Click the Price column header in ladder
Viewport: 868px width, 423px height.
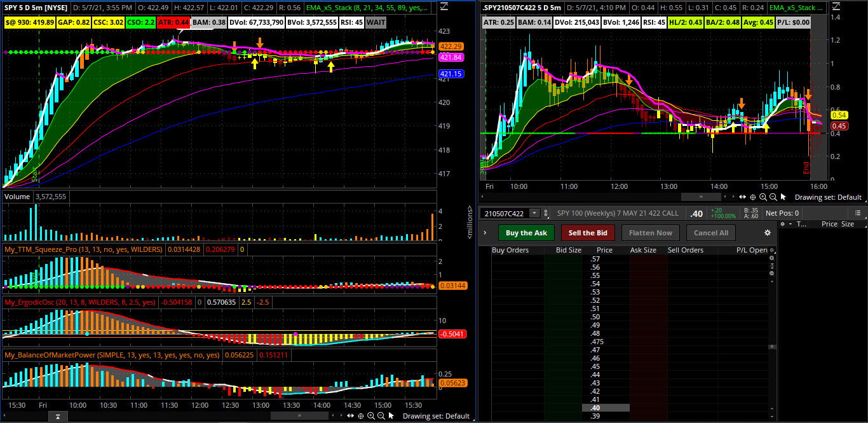coord(604,251)
